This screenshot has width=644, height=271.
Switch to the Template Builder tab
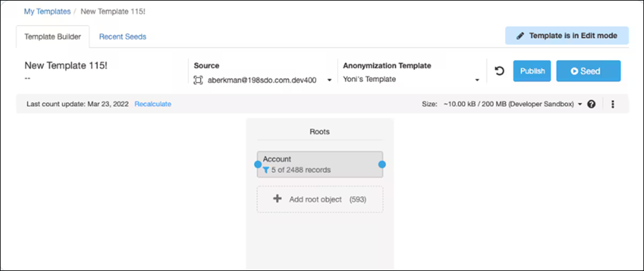[52, 36]
